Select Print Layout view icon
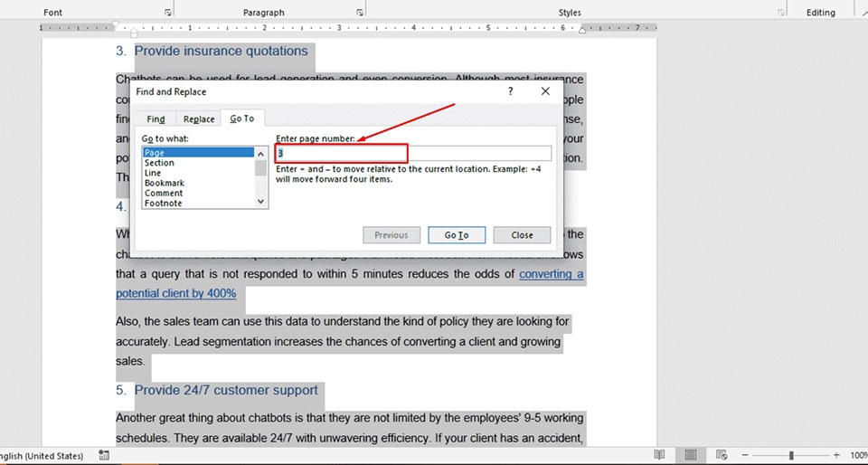 click(x=690, y=454)
